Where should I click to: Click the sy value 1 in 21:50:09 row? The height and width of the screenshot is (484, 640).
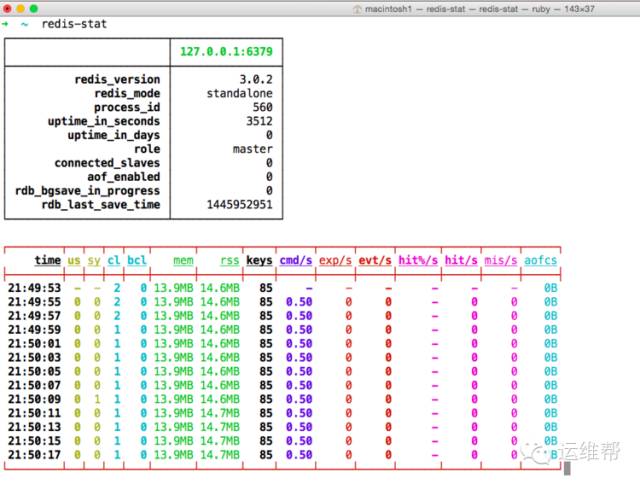tap(97, 399)
